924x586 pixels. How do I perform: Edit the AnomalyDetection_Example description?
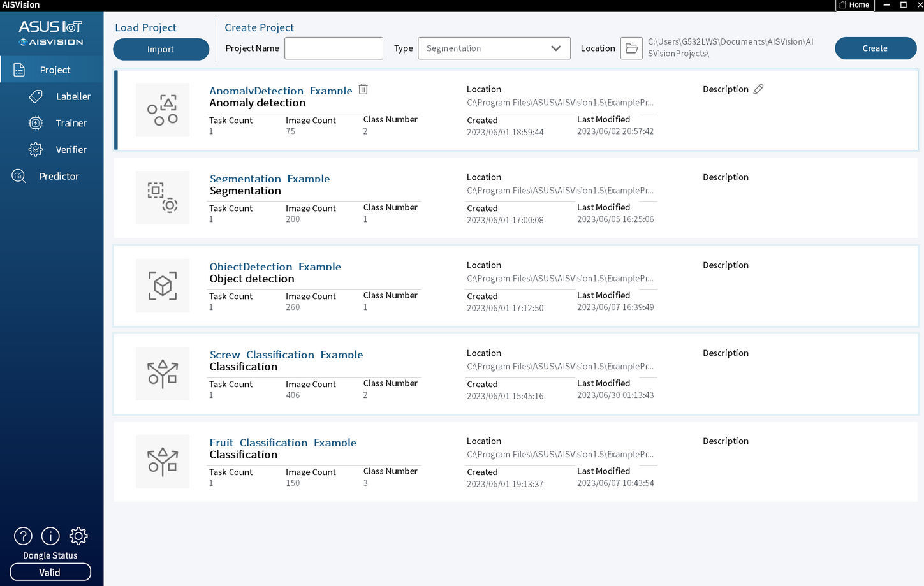coord(758,89)
